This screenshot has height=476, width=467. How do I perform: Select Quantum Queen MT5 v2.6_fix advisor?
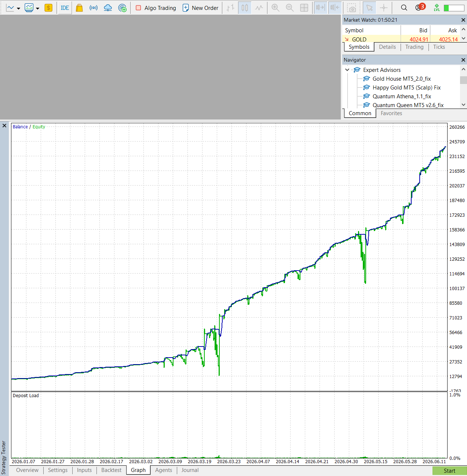(408, 105)
